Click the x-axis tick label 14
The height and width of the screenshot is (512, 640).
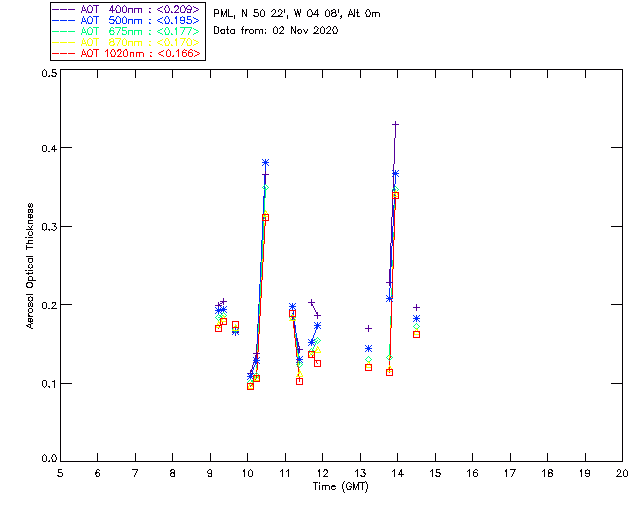398,473
